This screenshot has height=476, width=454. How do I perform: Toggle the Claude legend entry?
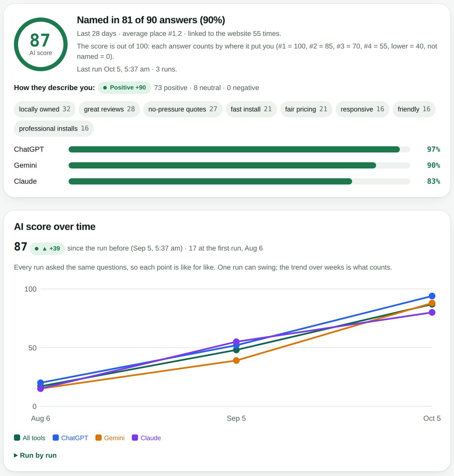(146, 438)
